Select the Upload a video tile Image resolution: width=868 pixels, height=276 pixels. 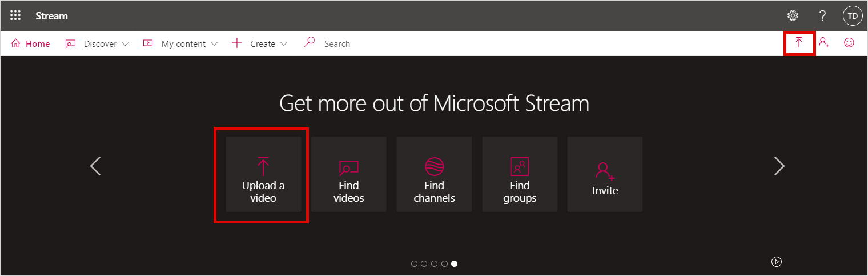[263, 174]
